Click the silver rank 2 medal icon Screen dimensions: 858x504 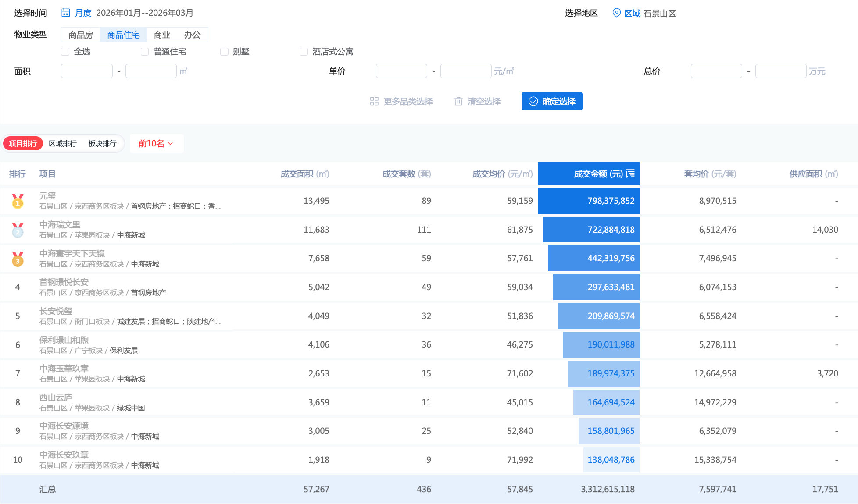coord(18,230)
